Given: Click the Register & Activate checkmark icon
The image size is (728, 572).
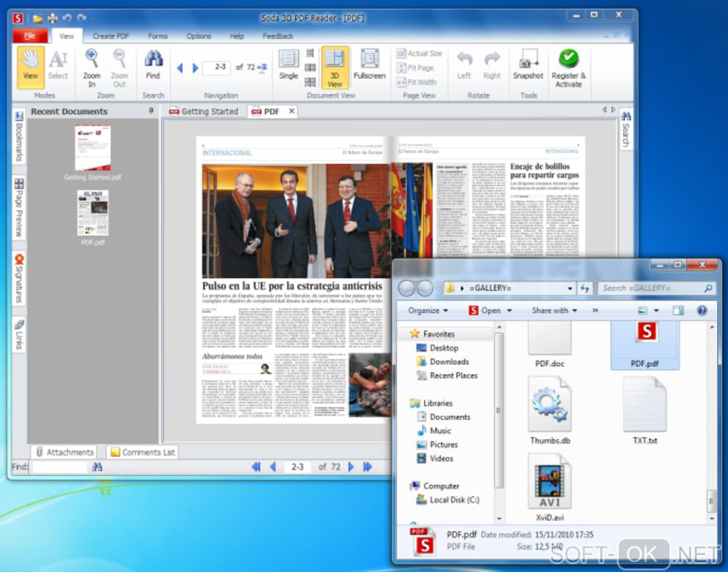Looking at the screenshot, I should (x=568, y=58).
